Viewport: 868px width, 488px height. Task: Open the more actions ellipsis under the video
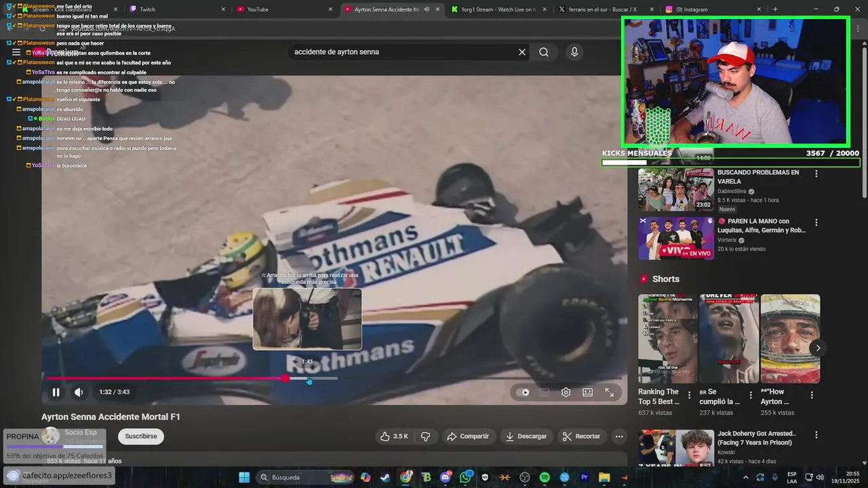pos(618,436)
